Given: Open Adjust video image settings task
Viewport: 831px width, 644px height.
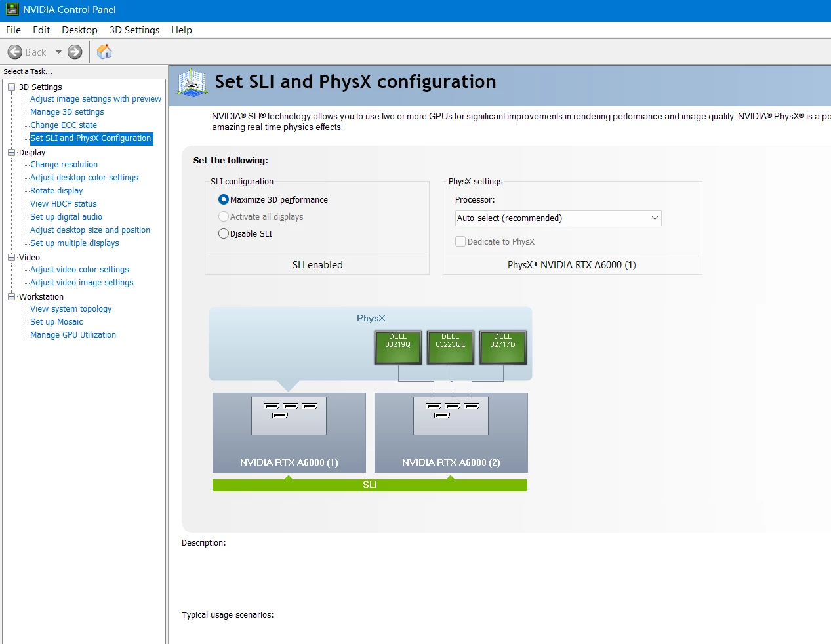Looking at the screenshot, I should point(82,283).
